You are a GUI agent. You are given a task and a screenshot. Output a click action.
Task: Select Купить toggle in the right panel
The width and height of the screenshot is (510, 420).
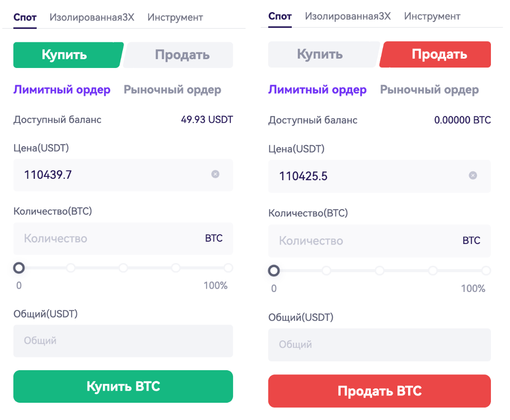323,54
